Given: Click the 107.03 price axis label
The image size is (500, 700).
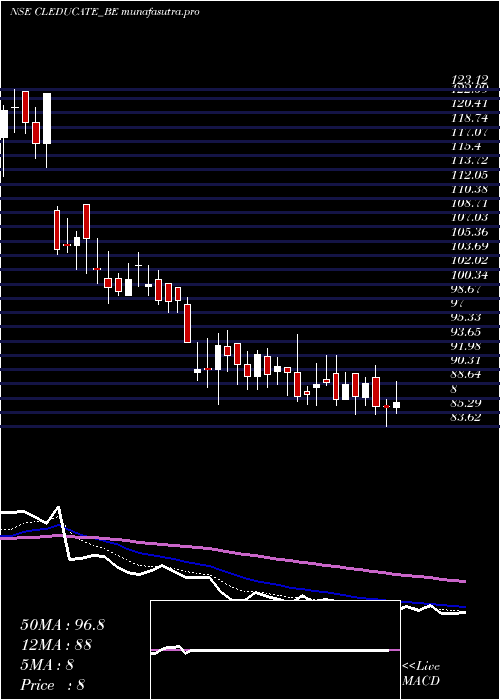Looking at the screenshot, I should (x=469, y=218).
